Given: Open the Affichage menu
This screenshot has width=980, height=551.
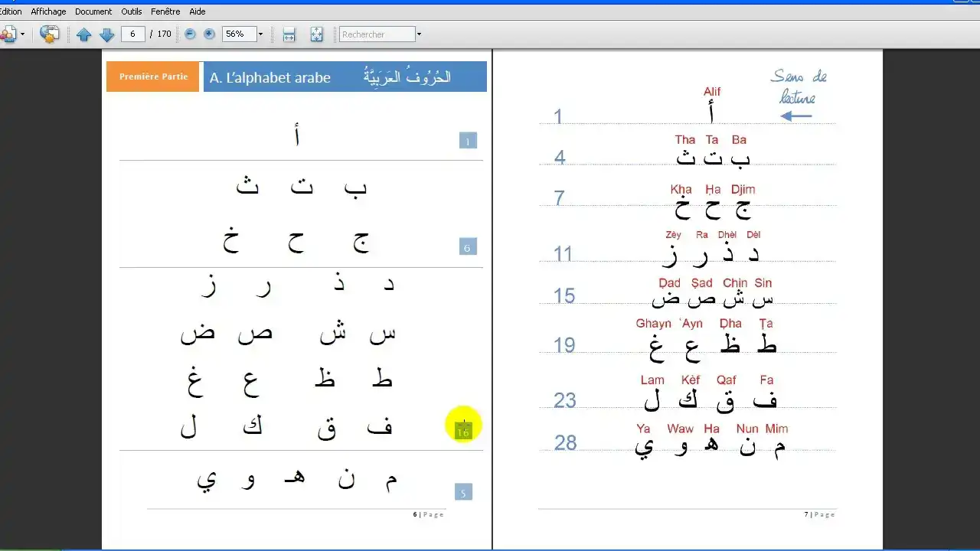Looking at the screenshot, I should [48, 11].
